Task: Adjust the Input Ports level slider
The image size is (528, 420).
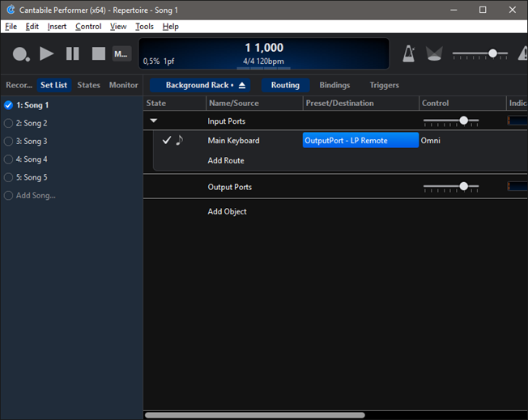Action: coord(451,121)
